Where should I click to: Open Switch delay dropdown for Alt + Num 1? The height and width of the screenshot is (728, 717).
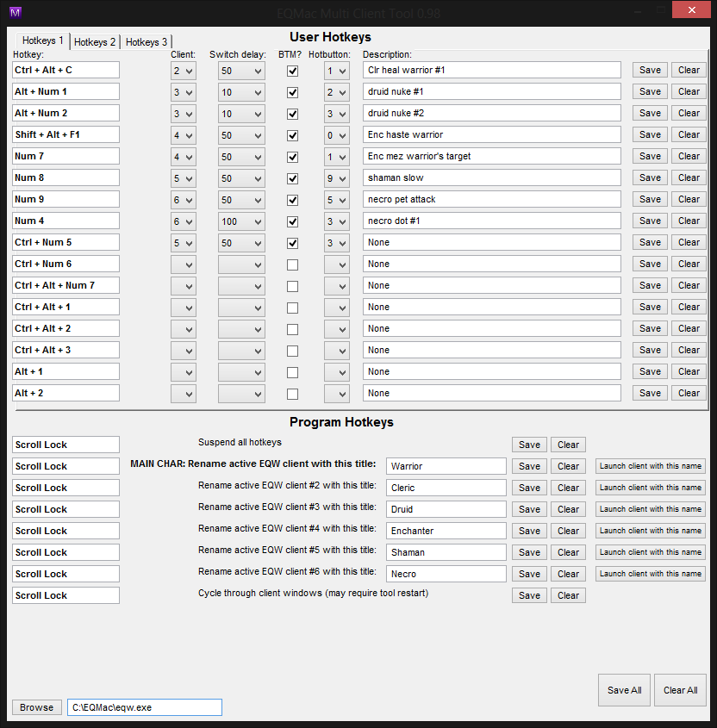click(241, 92)
